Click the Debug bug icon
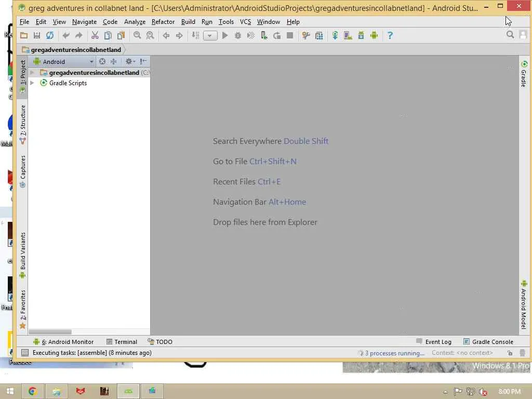Viewport: 532px width, 399px height. [237, 35]
